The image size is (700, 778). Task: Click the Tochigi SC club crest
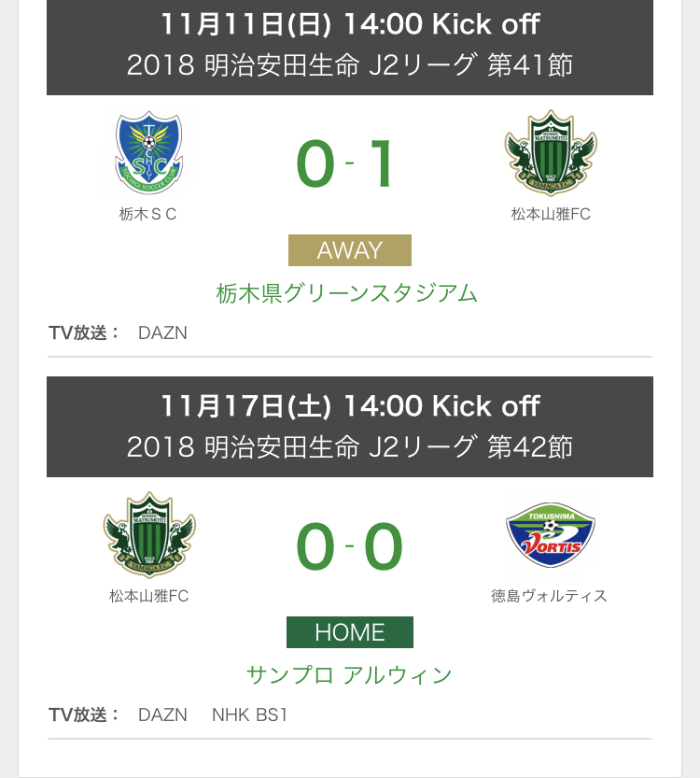148,154
